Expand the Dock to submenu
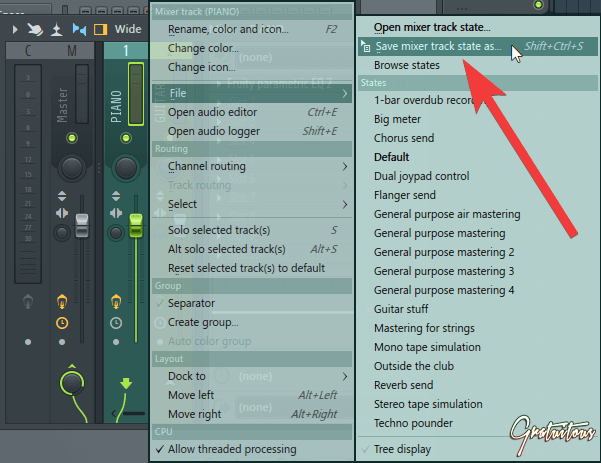 click(x=252, y=376)
